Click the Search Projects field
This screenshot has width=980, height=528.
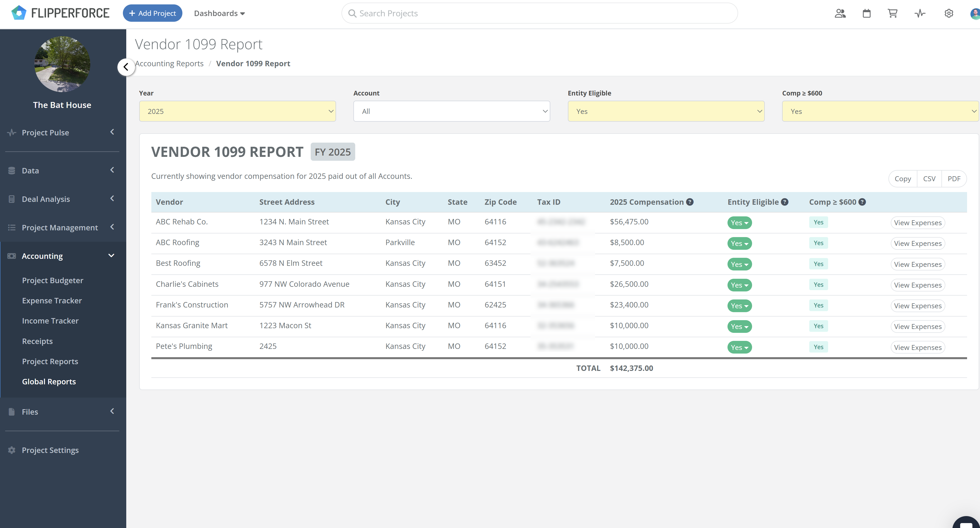539,13
